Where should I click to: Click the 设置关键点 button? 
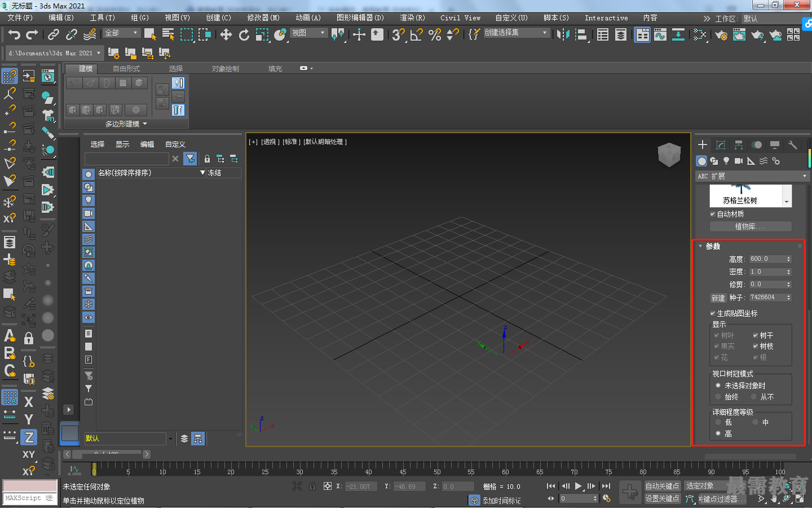662,499
